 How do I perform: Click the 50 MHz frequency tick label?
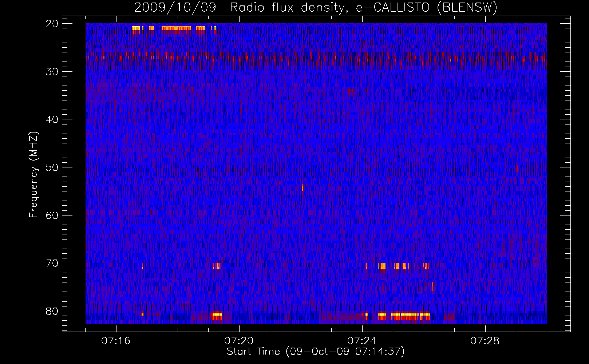(x=52, y=167)
